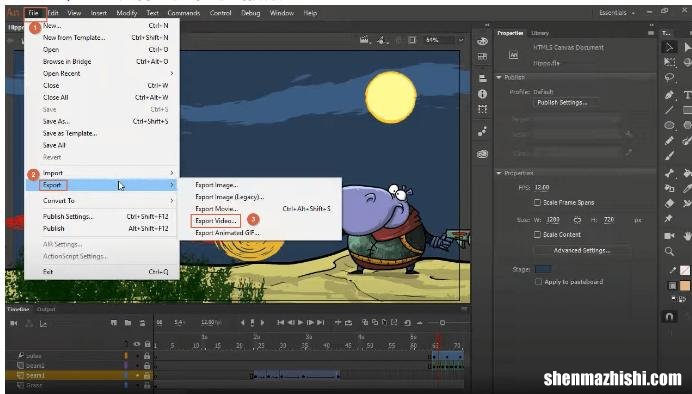Open the Swatches panel dock icon
Image resolution: width=692 pixels, height=394 pixels.
tap(482, 56)
